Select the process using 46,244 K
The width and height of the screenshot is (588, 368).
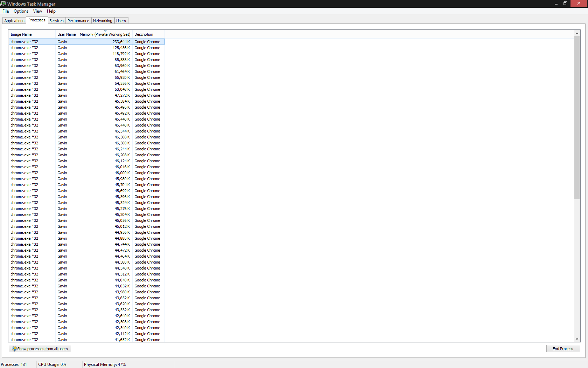[x=86, y=149]
